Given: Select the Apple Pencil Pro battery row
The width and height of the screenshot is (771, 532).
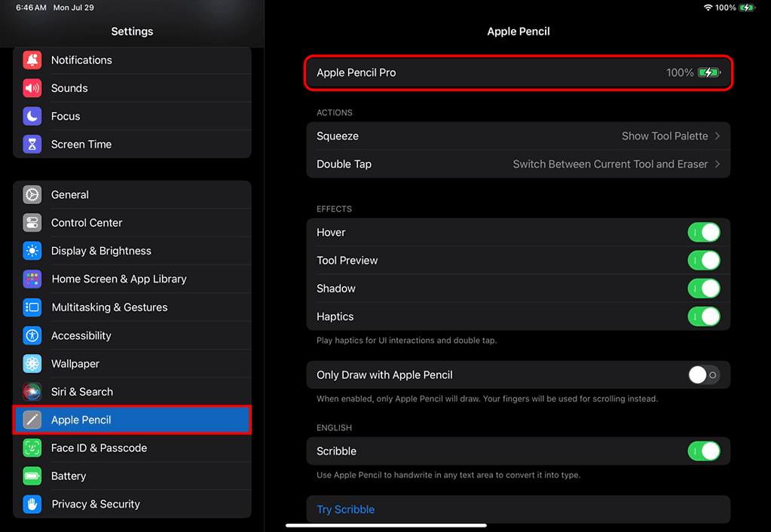Looking at the screenshot, I should 518,73.
